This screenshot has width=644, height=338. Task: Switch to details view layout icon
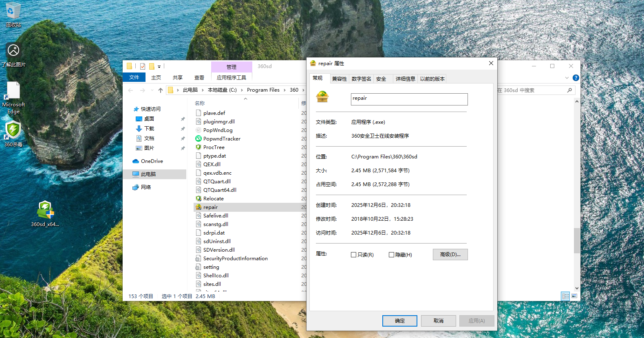pos(565,296)
